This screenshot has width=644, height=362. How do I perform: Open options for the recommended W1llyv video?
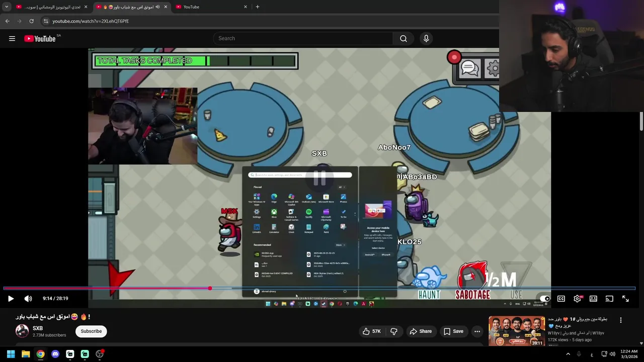coord(621,320)
